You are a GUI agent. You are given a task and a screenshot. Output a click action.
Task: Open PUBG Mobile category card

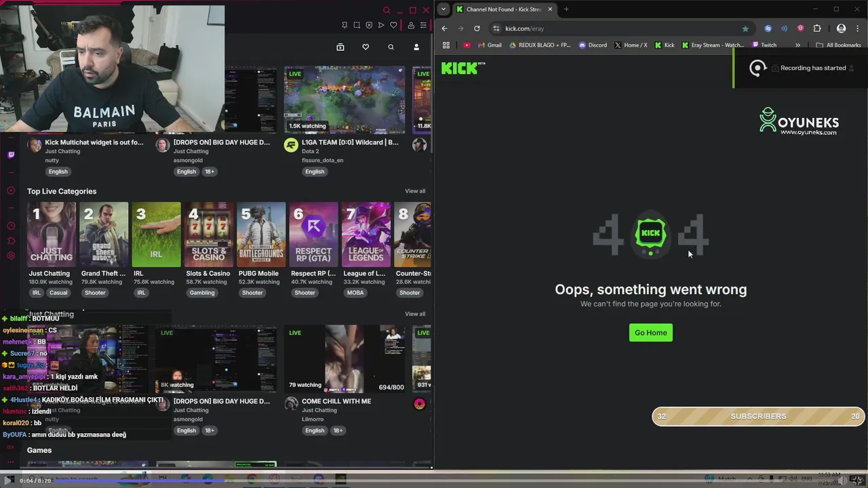[x=261, y=234]
